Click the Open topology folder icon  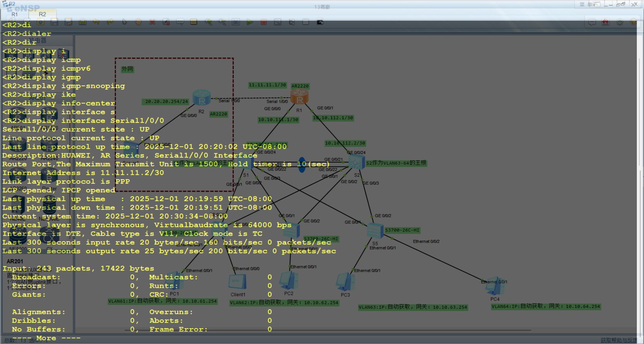click(x=41, y=22)
